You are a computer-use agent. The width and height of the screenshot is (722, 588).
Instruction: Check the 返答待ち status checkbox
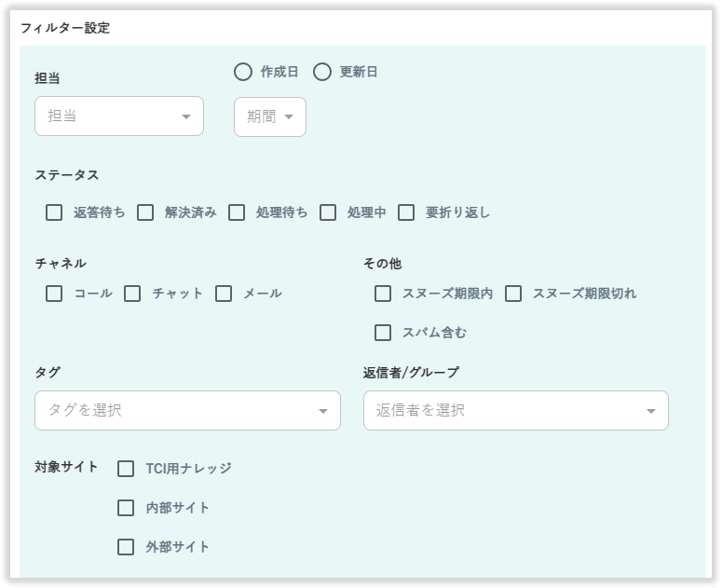coord(54,212)
